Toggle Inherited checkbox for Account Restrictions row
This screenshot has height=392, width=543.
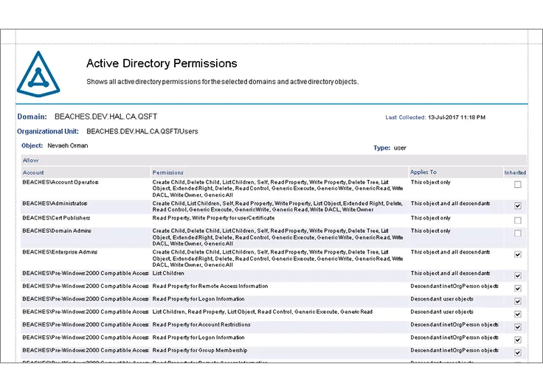(517, 327)
